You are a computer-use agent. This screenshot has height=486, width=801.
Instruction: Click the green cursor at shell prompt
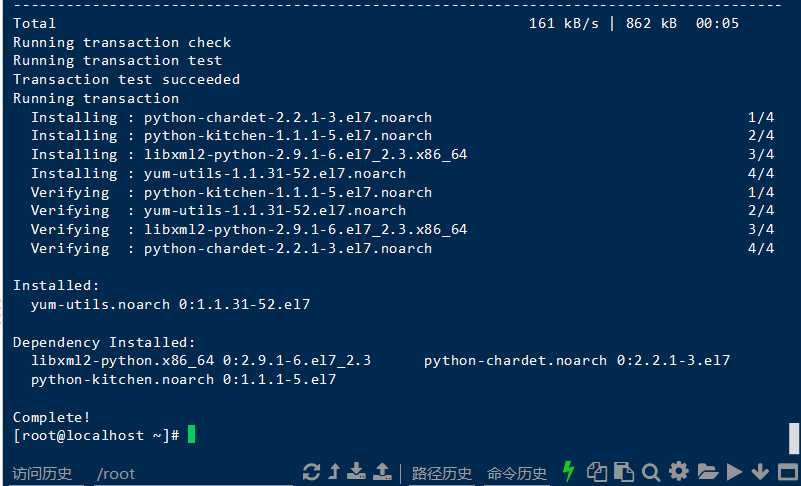pyautogui.click(x=192, y=434)
